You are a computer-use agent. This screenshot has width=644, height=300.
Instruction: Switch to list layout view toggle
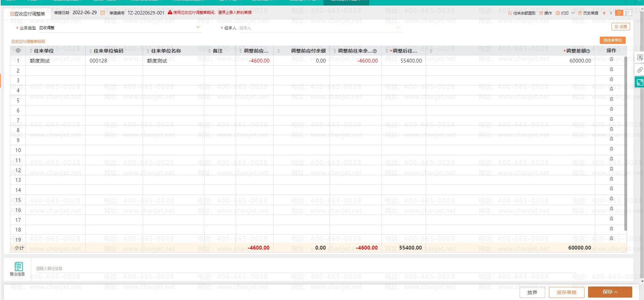(619, 13)
